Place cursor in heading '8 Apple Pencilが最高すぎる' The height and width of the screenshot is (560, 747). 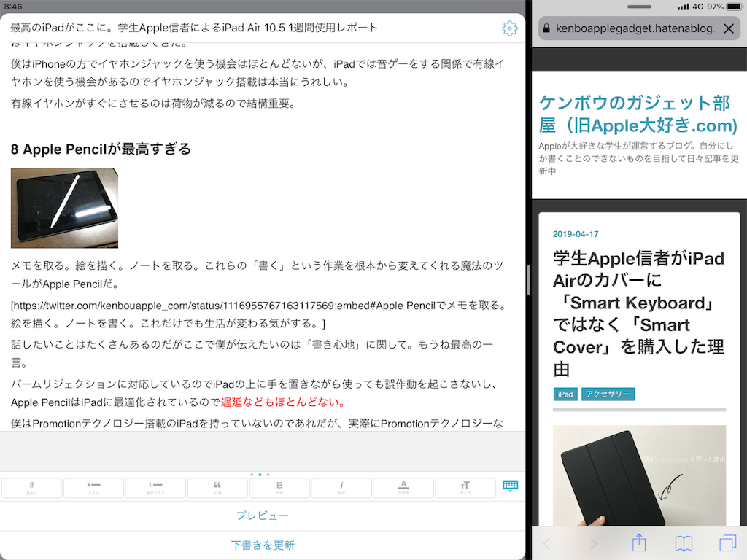click(x=101, y=149)
